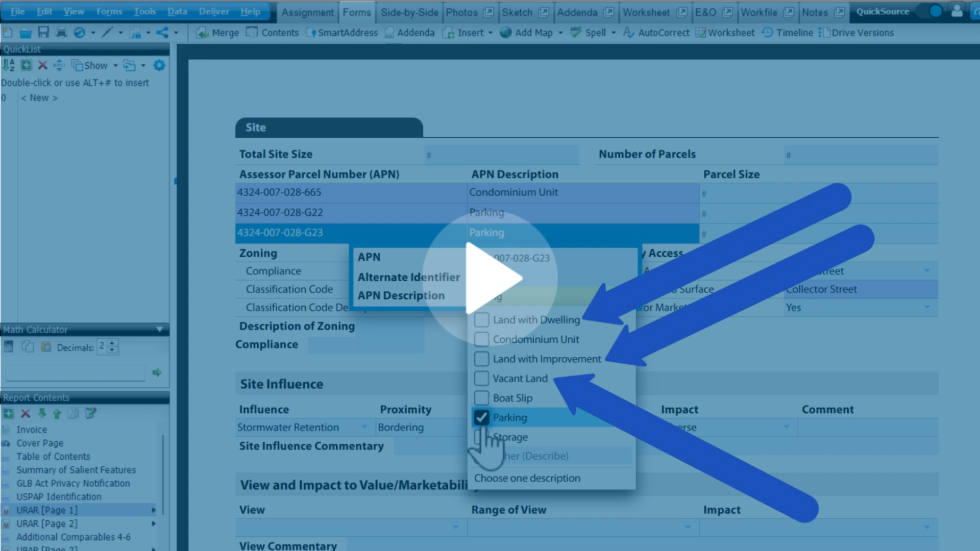Open the Spell dropdown arrow
980x551 pixels.
point(614,33)
